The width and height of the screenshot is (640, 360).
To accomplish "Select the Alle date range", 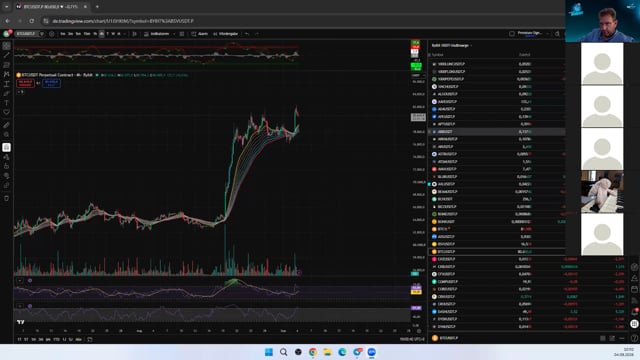I will pos(78,339).
